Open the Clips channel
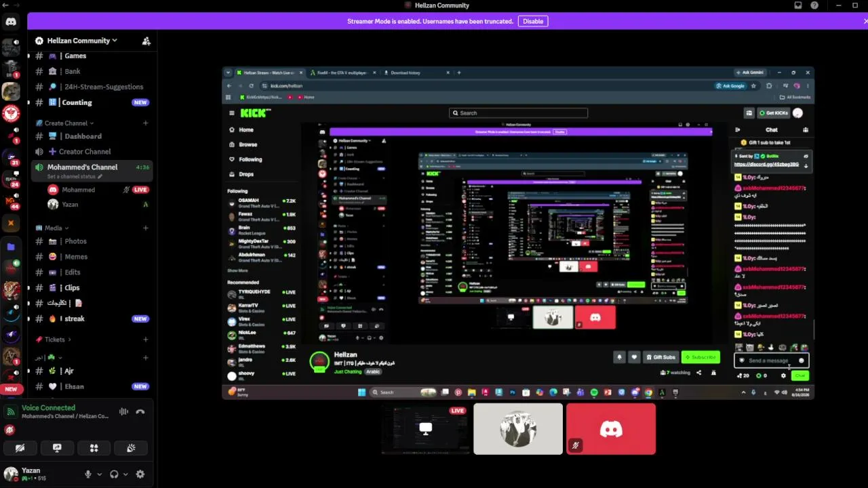This screenshot has width=868, height=488. point(92,288)
